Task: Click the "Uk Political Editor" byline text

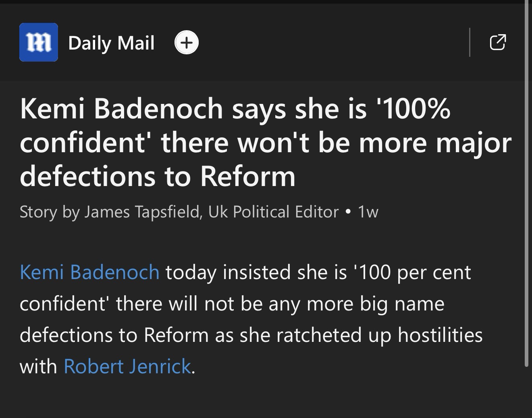Action: 273,212
